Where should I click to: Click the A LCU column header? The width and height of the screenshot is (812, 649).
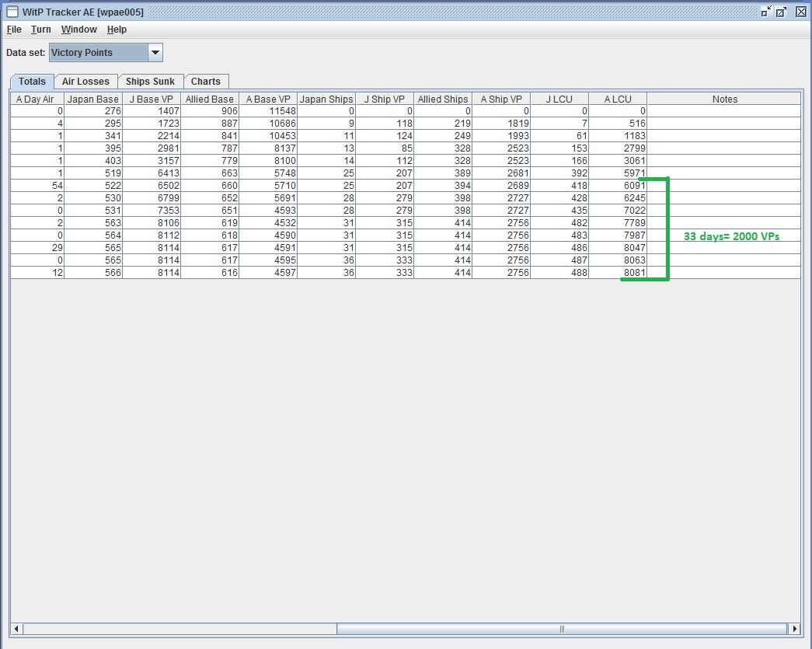pyautogui.click(x=618, y=99)
